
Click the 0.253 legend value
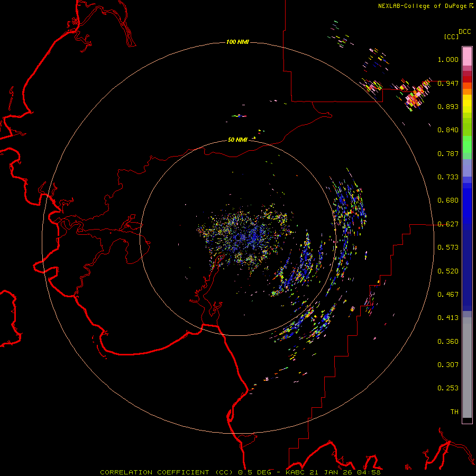448,388
